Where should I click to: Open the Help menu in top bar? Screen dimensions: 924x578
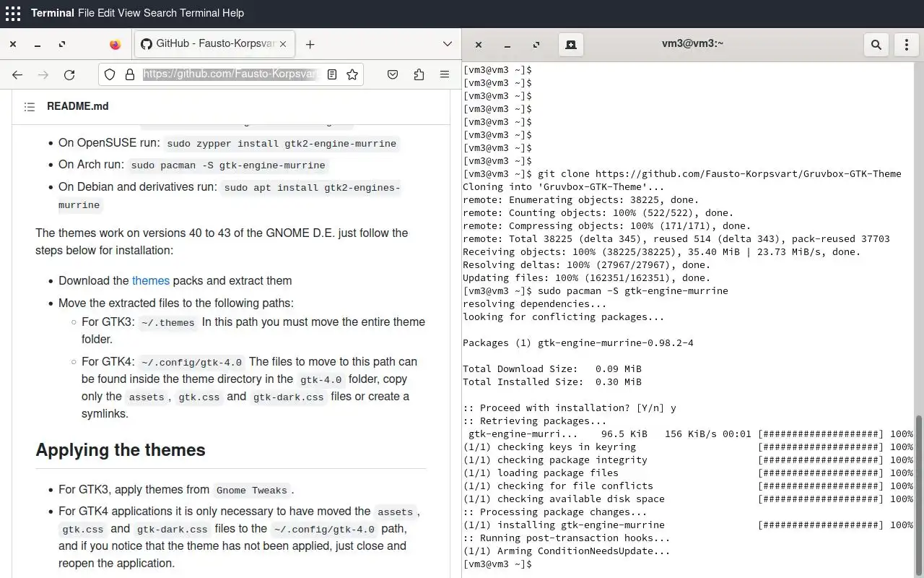point(232,13)
